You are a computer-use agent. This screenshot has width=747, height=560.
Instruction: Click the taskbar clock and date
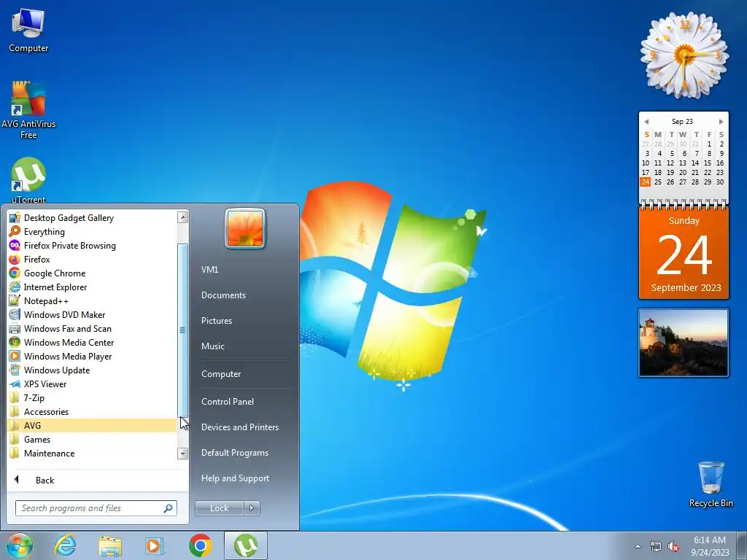tap(710, 546)
